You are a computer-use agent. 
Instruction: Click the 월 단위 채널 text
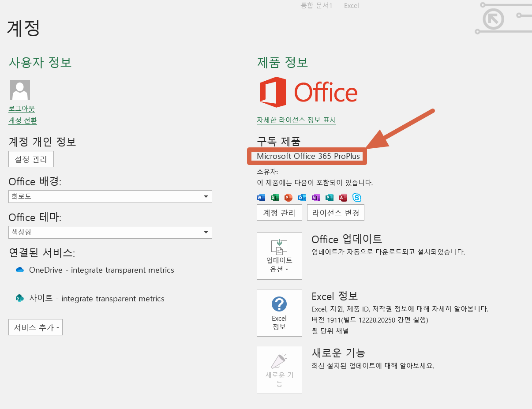pyautogui.click(x=330, y=330)
